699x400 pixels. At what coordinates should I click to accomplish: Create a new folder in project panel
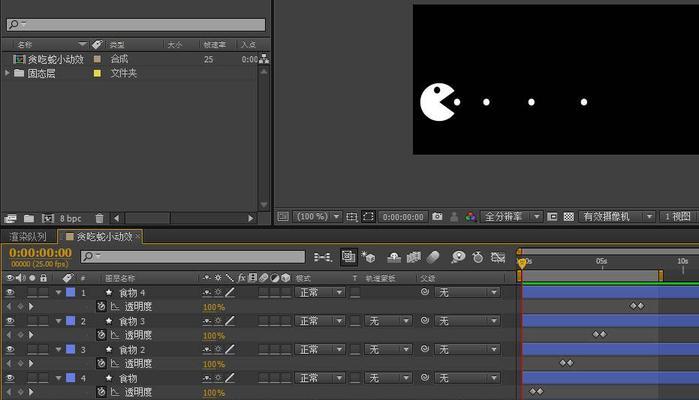tap(29, 219)
